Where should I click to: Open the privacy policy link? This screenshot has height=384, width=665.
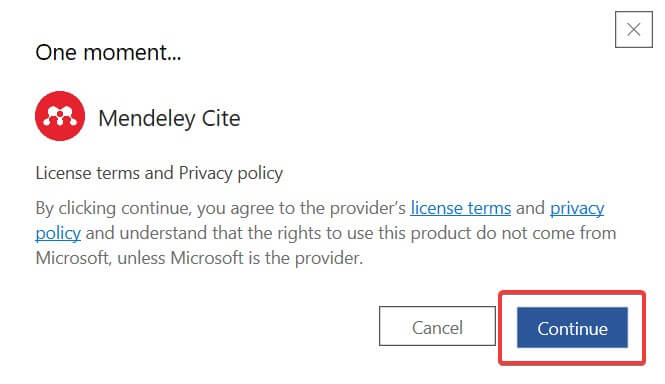click(x=577, y=208)
